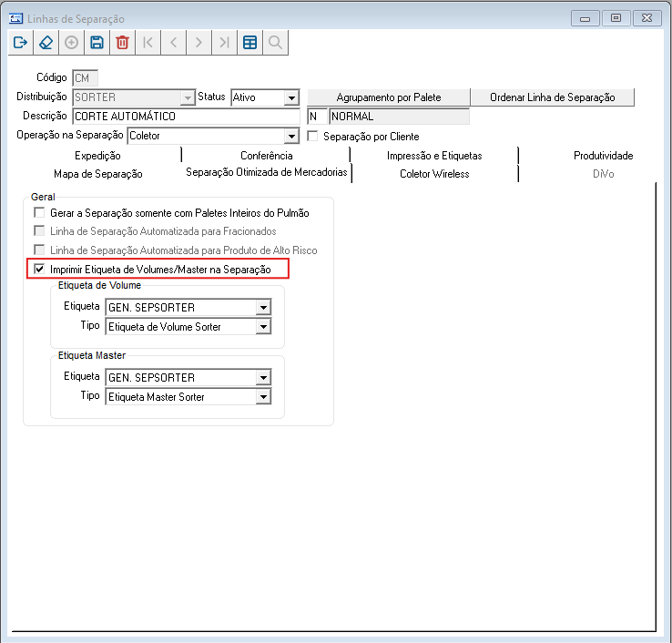Switch to the Conferência tab
Viewport: 672px width, 643px height.
coord(266,156)
